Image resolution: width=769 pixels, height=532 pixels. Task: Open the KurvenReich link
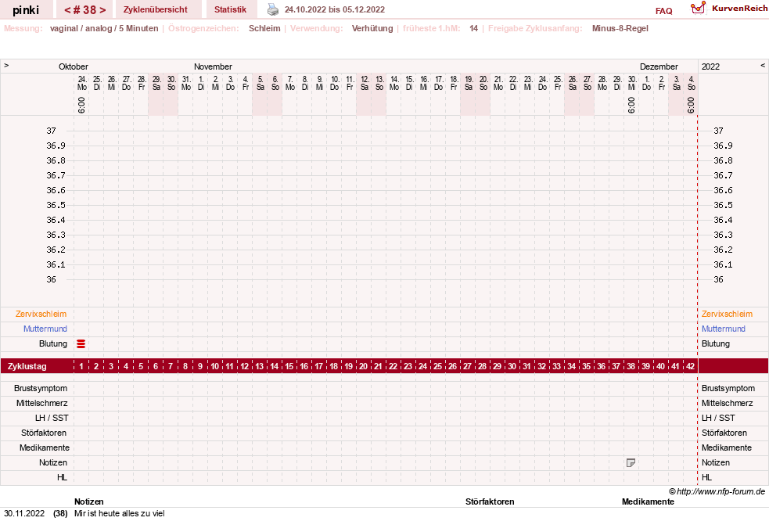739,9
